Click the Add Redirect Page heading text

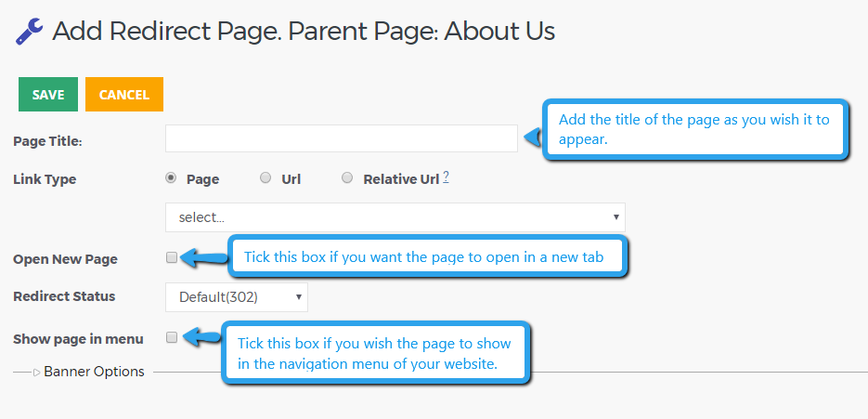click(x=304, y=32)
